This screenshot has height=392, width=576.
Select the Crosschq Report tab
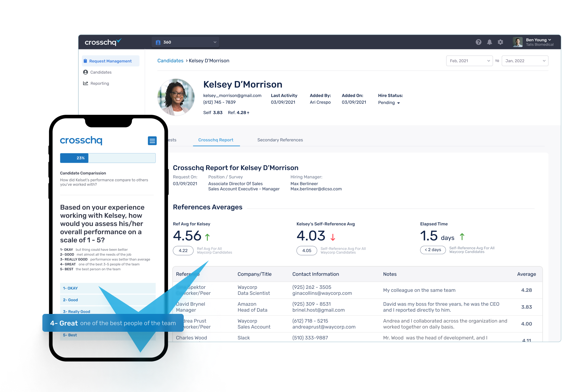[x=216, y=140]
